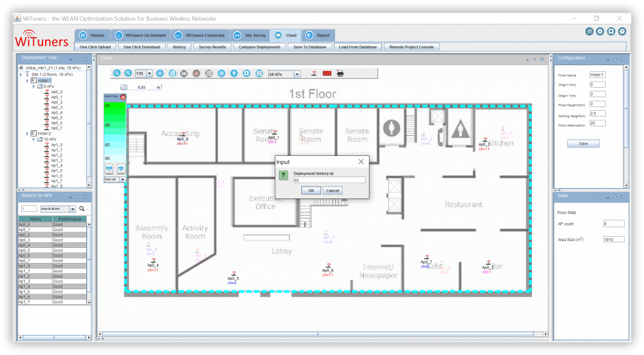Screen dimensions: 644x355
Task: Select the Ap1_3 row in AP table
Action: [x=52, y=281]
